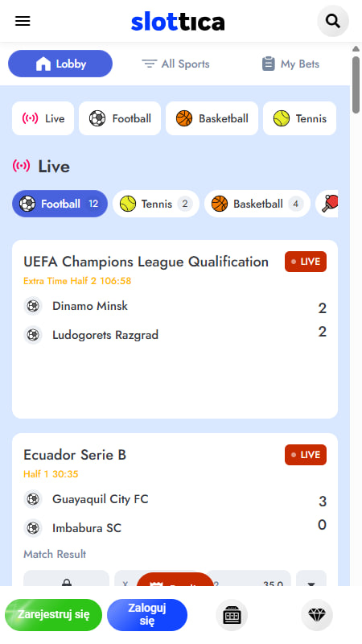The image size is (362, 644).
Task: Select the Lobby tab
Action: pos(60,64)
